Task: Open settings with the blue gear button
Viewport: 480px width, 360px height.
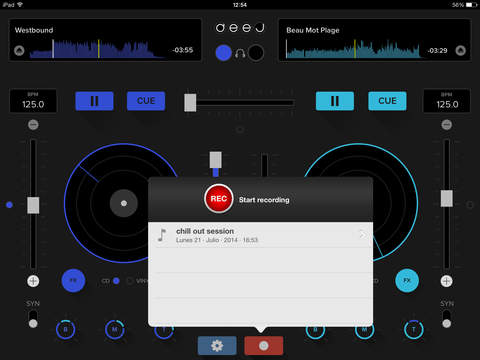Action: tap(217, 346)
